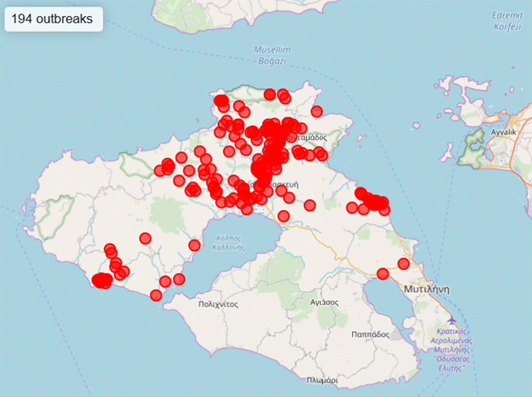The height and width of the screenshot is (397, 532).
Task: Click the outbreak marker at the Gulf of Gera's northern tip
Action: [x=383, y=274]
